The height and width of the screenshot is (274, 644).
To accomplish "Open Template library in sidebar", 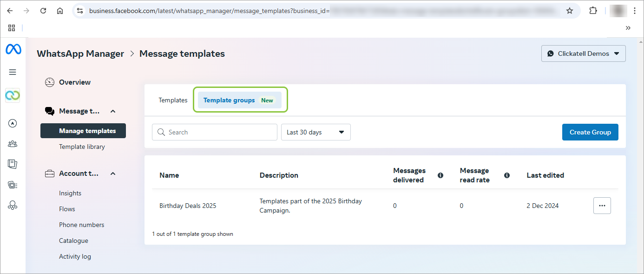I will 82,147.
